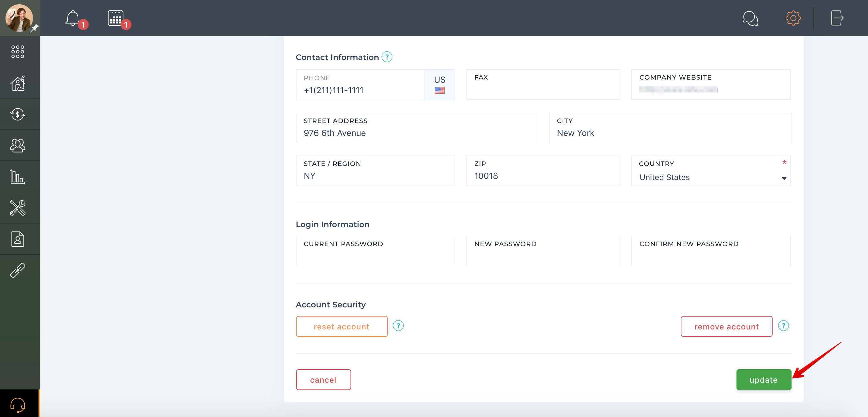The width and height of the screenshot is (868, 417).
Task: Open the properties house icon in sidebar
Action: [x=17, y=83]
